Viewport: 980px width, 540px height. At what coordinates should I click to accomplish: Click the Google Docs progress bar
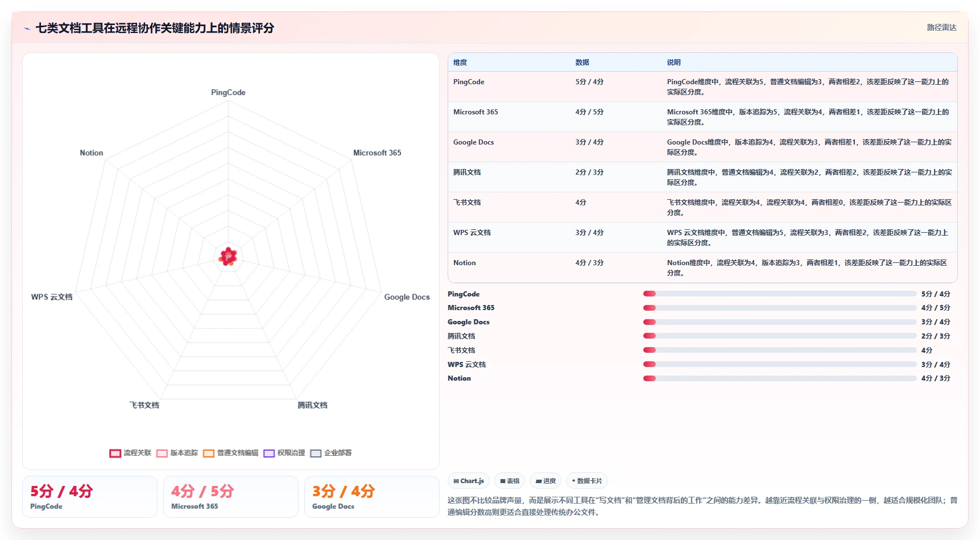780,322
